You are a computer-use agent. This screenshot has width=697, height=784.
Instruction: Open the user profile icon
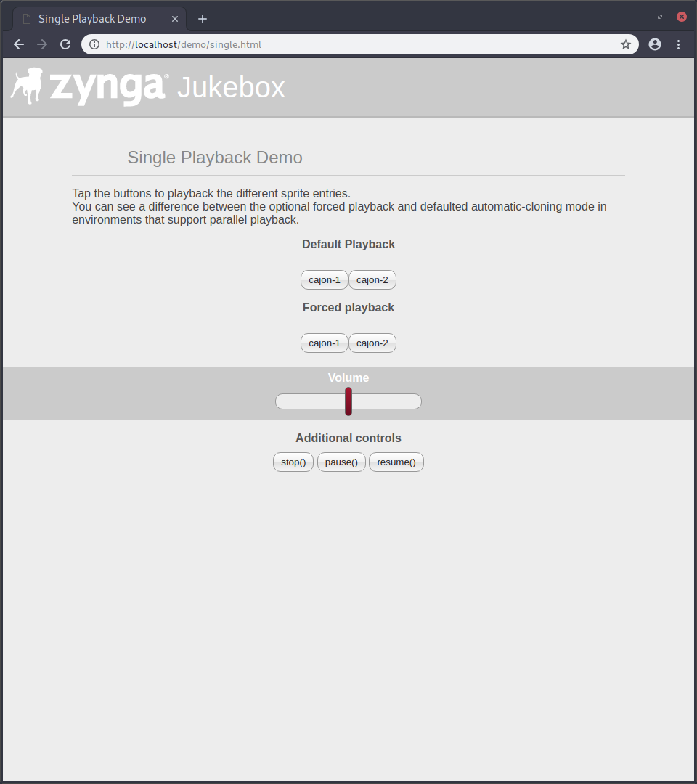(655, 44)
